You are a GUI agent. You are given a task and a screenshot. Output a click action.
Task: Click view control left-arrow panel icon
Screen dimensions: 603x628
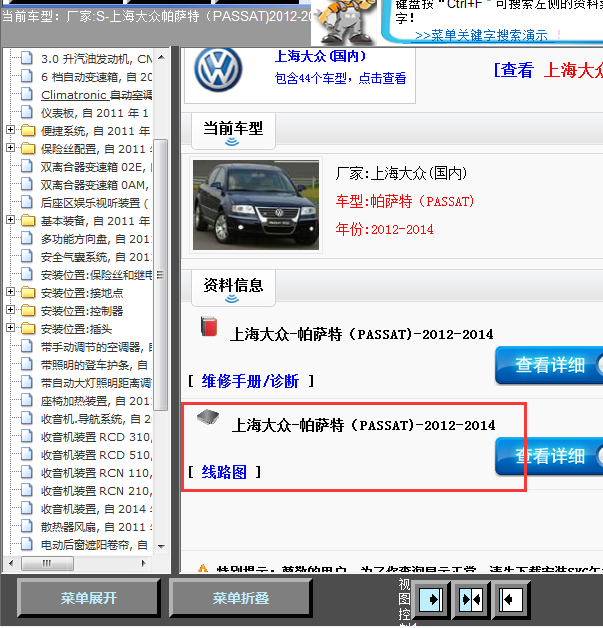pyautogui.click(x=511, y=599)
